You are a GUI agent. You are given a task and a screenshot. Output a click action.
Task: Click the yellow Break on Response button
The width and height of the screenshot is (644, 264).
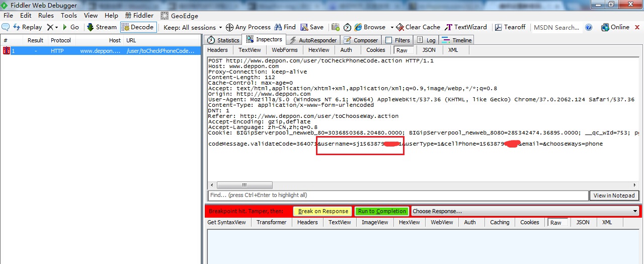(323, 211)
